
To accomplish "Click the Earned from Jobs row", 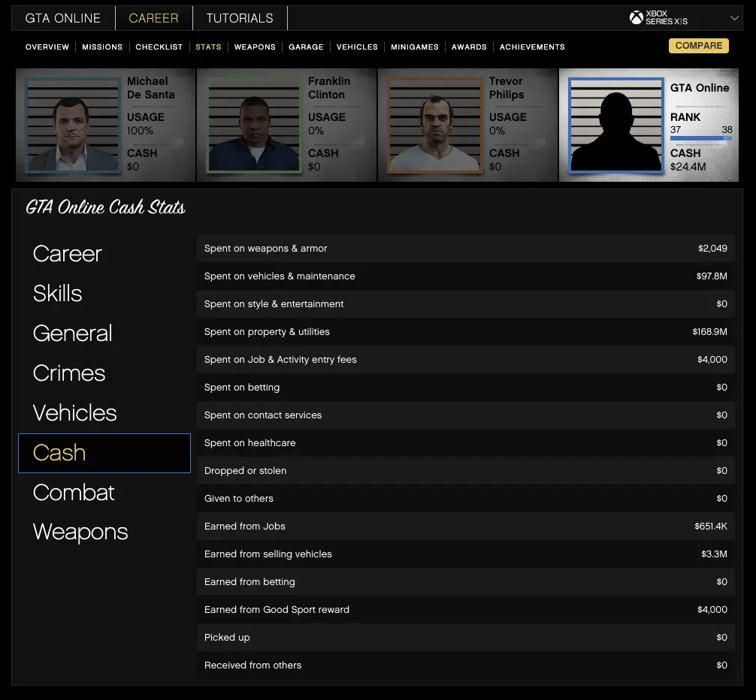I will 465,527.
